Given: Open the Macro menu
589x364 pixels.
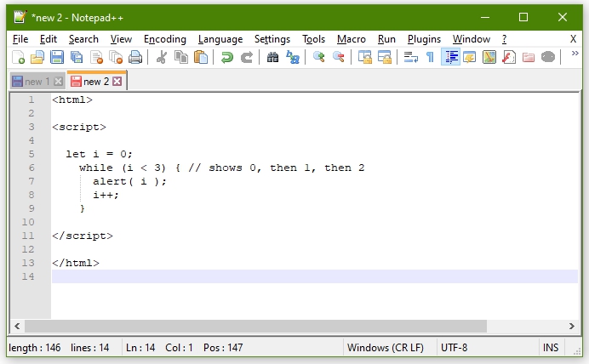Looking at the screenshot, I should coord(352,39).
